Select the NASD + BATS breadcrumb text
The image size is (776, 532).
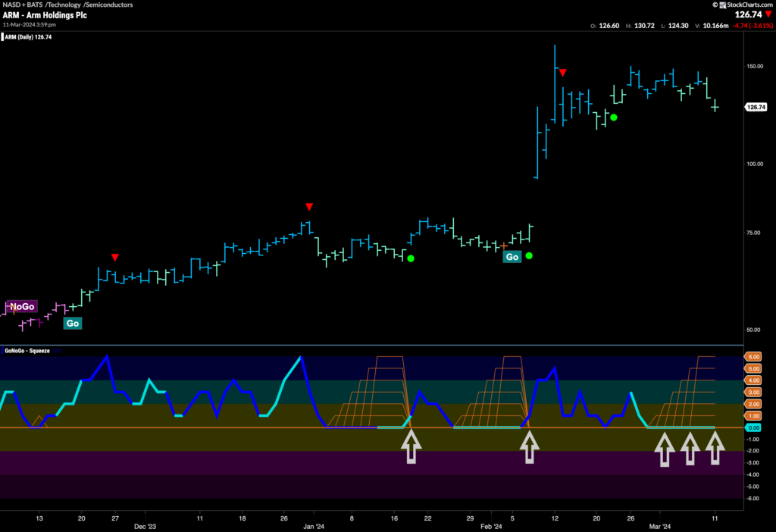pyautogui.click(x=20, y=4)
